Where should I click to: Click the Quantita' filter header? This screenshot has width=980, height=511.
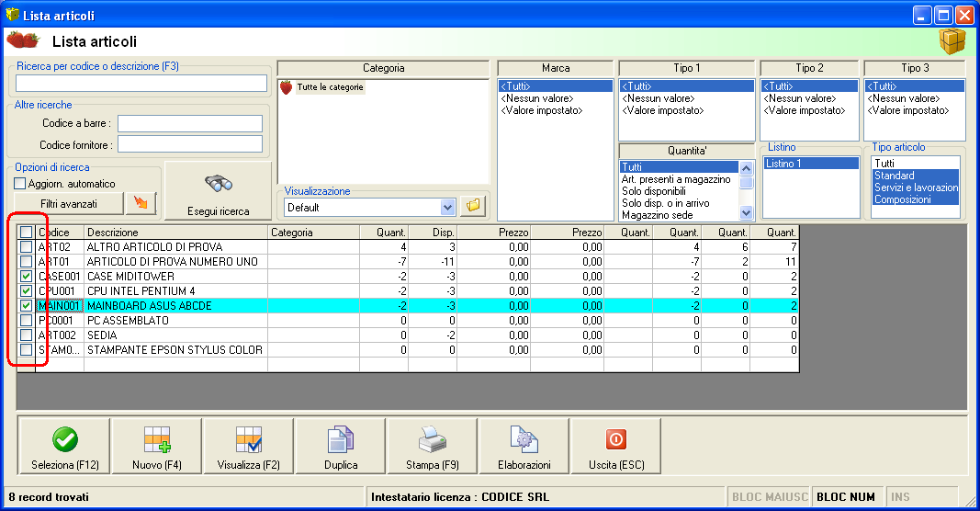click(687, 151)
